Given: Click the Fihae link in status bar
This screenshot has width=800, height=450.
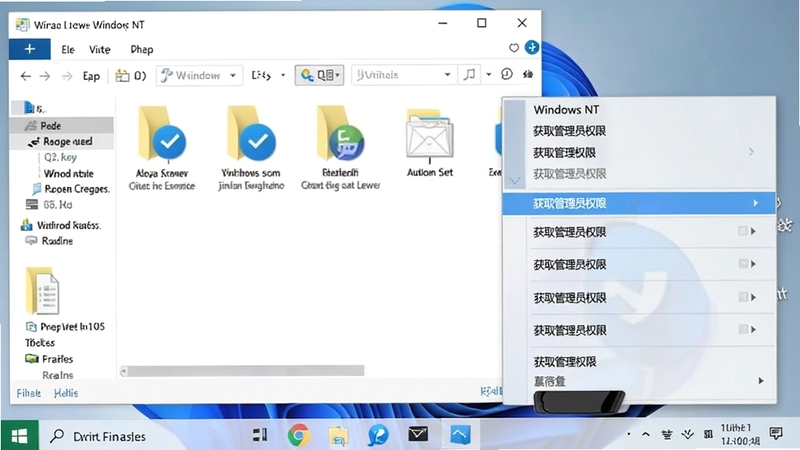Looking at the screenshot, I should pyautogui.click(x=29, y=393).
